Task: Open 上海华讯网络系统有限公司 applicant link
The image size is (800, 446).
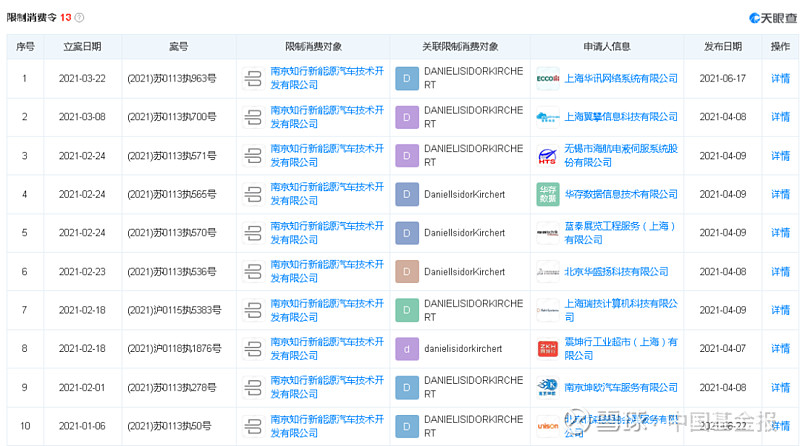Action: pyautogui.click(x=621, y=79)
